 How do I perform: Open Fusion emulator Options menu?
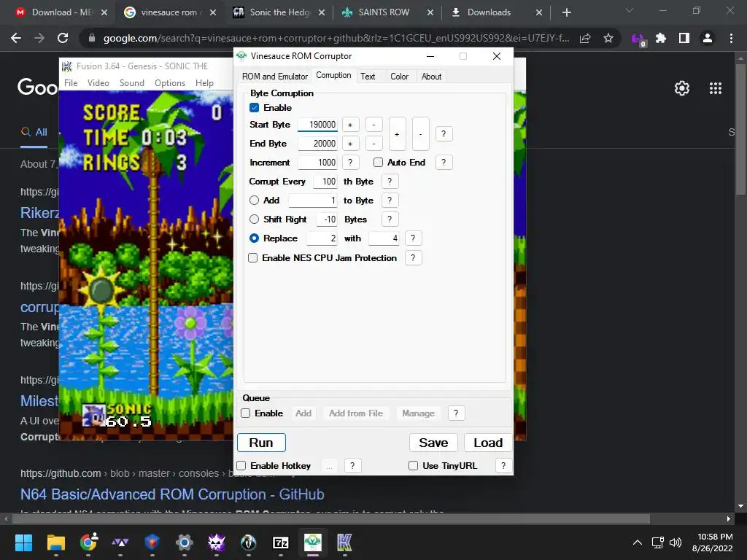(169, 83)
